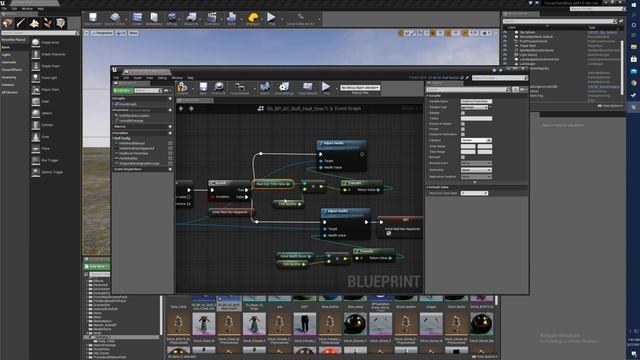Toggle visibility eye for Sky Sphere in outliner
The image size is (640, 360).
pyautogui.click(x=505, y=32)
